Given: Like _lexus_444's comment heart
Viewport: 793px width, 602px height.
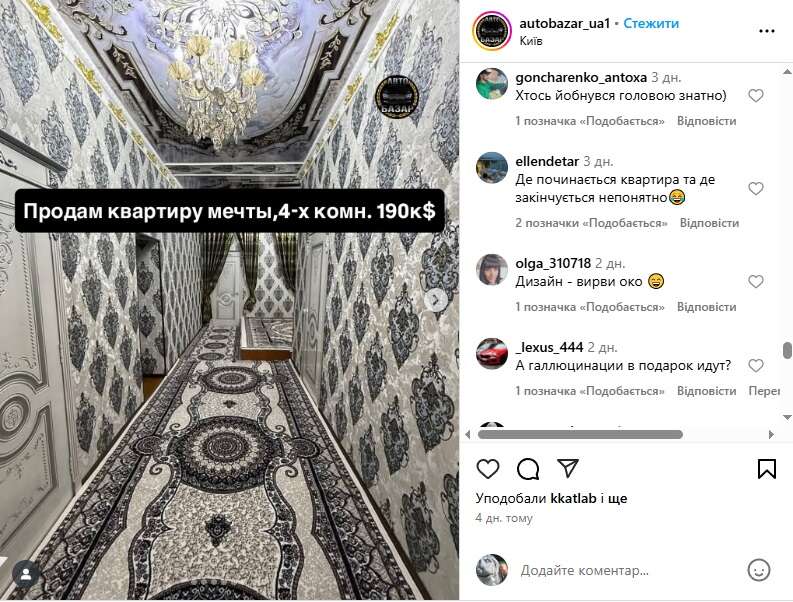Looking at the screenshot, I should click(x=756, y=365).
